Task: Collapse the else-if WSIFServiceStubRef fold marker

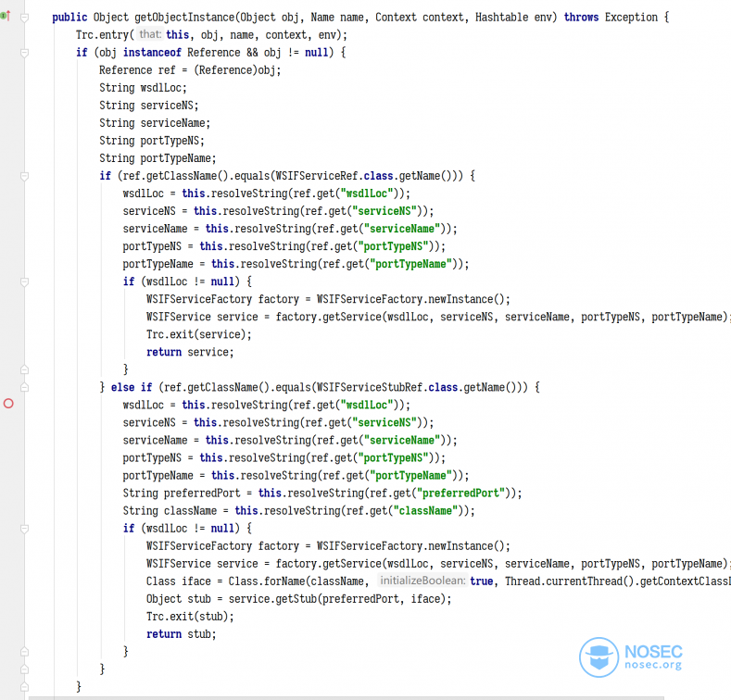Action: click(x=25, y=387)
